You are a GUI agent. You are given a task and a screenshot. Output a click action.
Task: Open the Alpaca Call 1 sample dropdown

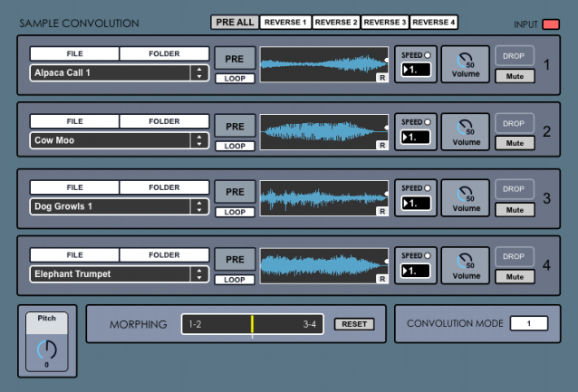pos(120,73)
